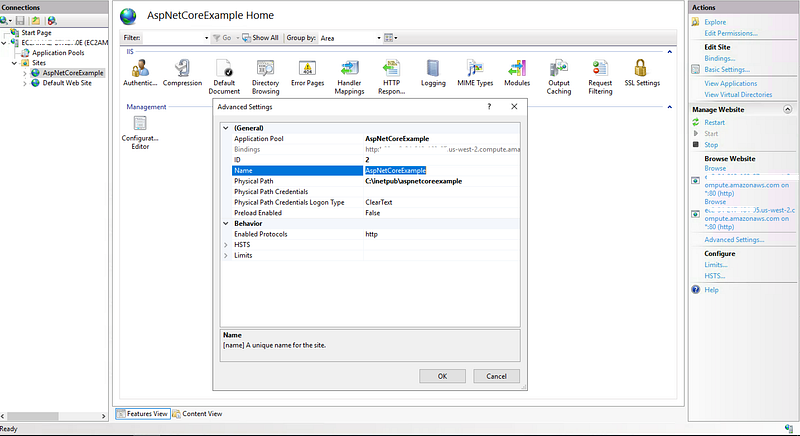This screenshot has height=436, width=800.
Task: Open the Bindings... link
Action: [719, 58]
